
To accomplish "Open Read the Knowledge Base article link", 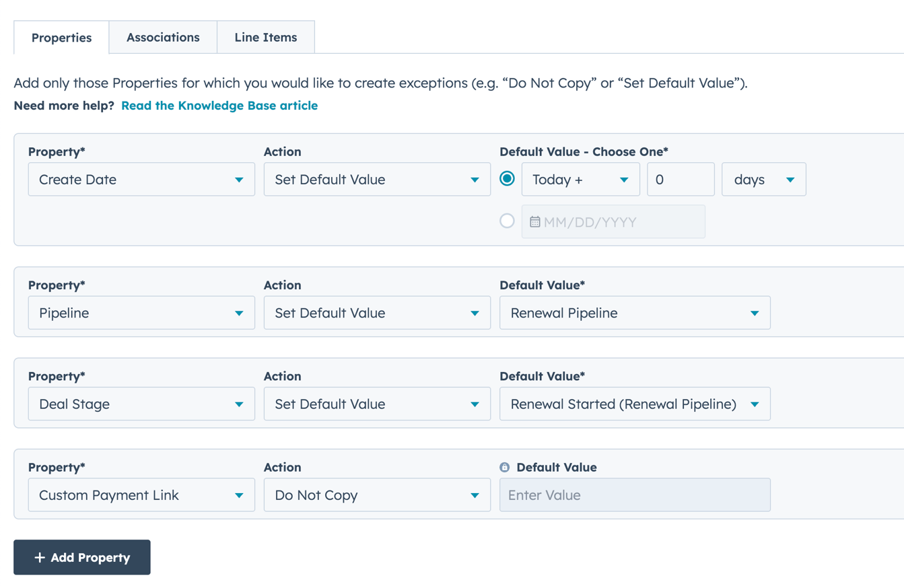I will click(x=219, y=106).
